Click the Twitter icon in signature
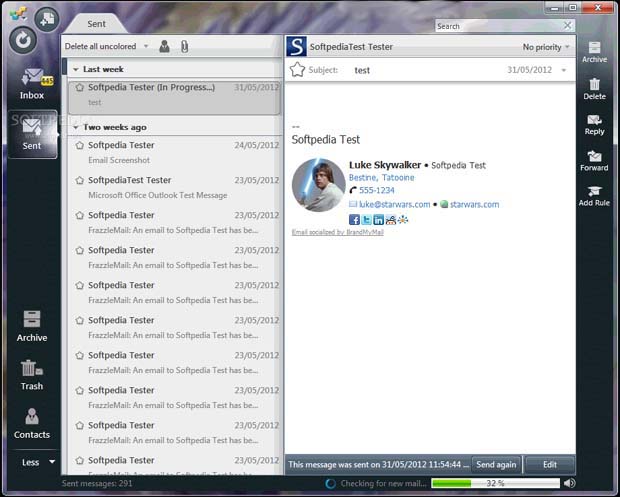The width and height of the screenshot is (620, 497). pos(367,220)
